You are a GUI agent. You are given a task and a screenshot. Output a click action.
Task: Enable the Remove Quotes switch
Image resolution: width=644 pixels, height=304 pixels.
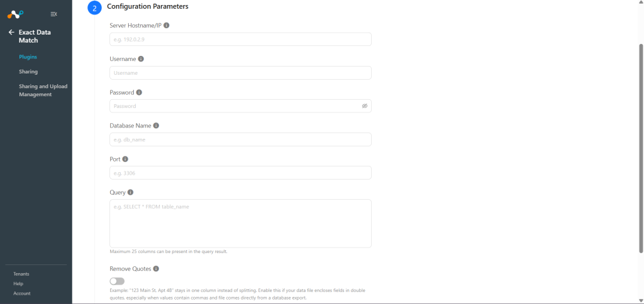117,281
